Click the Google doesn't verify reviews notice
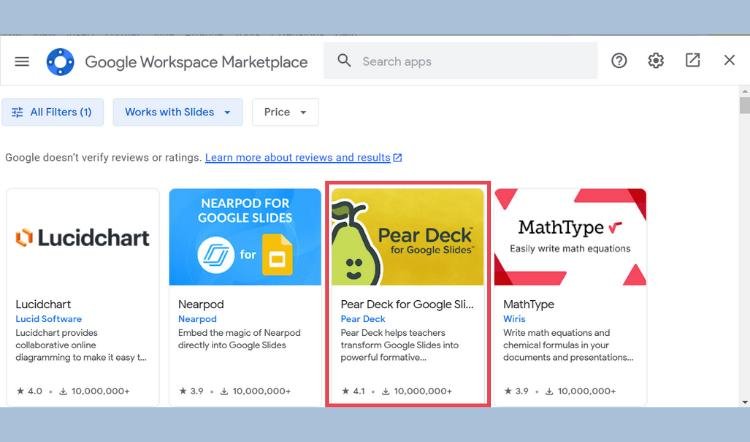This screenshot has width=750, height=442. pos(103,157)
